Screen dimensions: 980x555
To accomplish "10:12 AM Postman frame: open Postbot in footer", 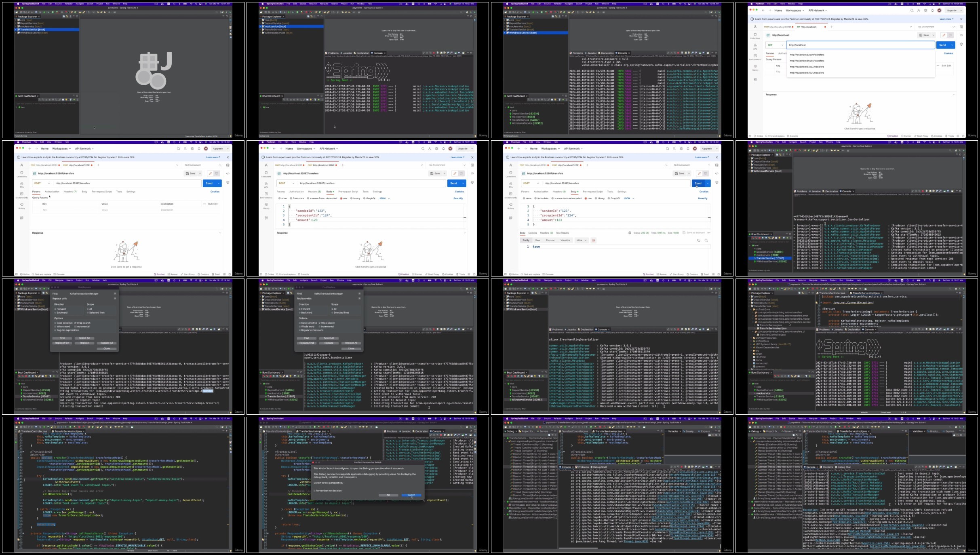I will pos(648,274).
